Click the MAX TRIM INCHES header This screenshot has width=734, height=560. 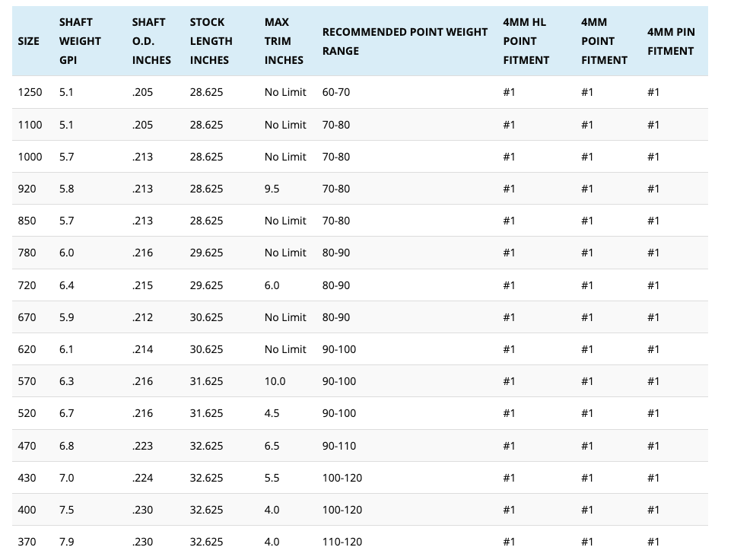[x=284, y=41]
